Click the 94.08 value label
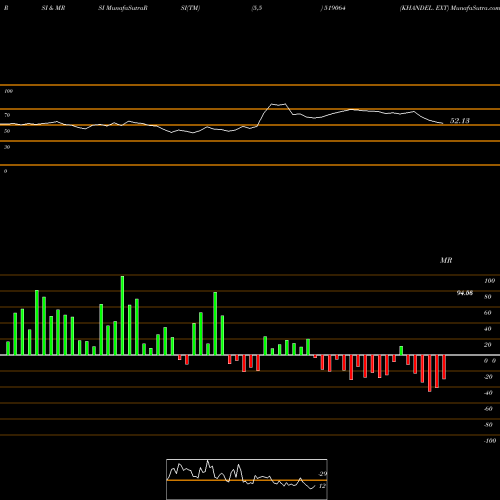Image resolution: width=500 pixels, height=500 pixels. 465,293
